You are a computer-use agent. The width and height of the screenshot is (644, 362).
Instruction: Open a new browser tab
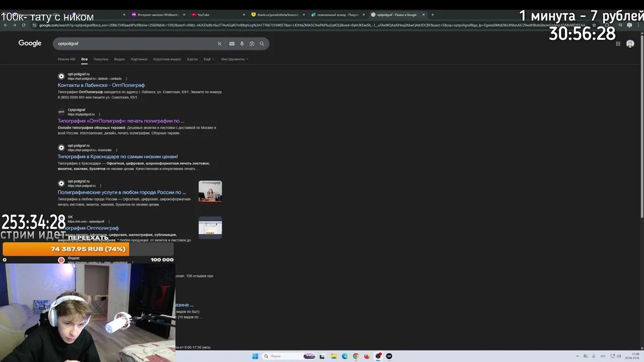pos(432,15)
